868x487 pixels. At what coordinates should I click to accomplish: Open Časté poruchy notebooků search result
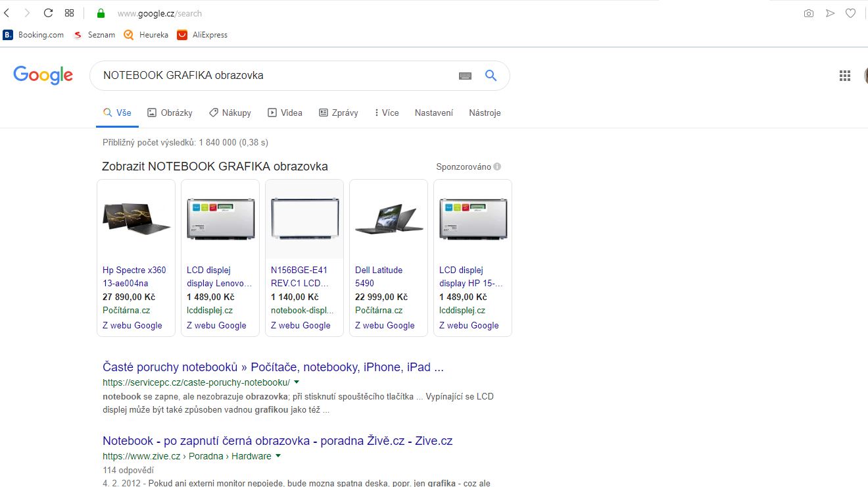point(273,367)
